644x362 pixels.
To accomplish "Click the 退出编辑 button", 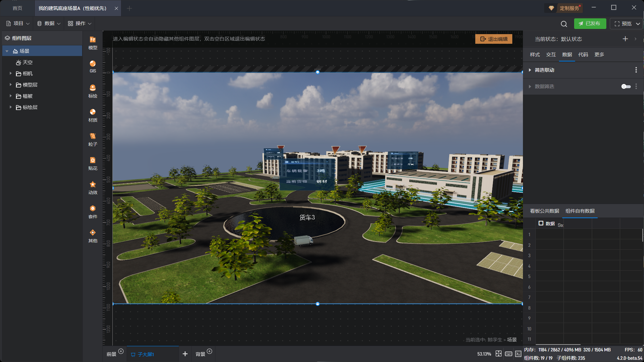I will coord(494,39).
